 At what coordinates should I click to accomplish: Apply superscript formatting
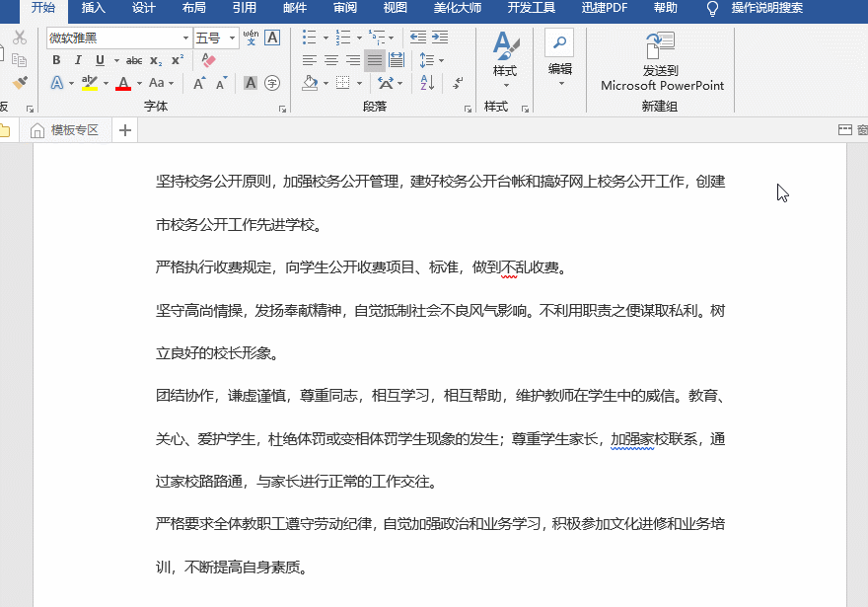[177, 60]
